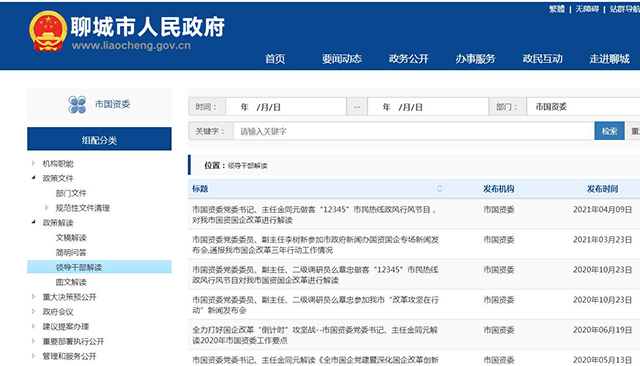The width and height of the screenshot is (640, 366).
Task: Open the 首页 navigation tab
Action: [275, 59]
